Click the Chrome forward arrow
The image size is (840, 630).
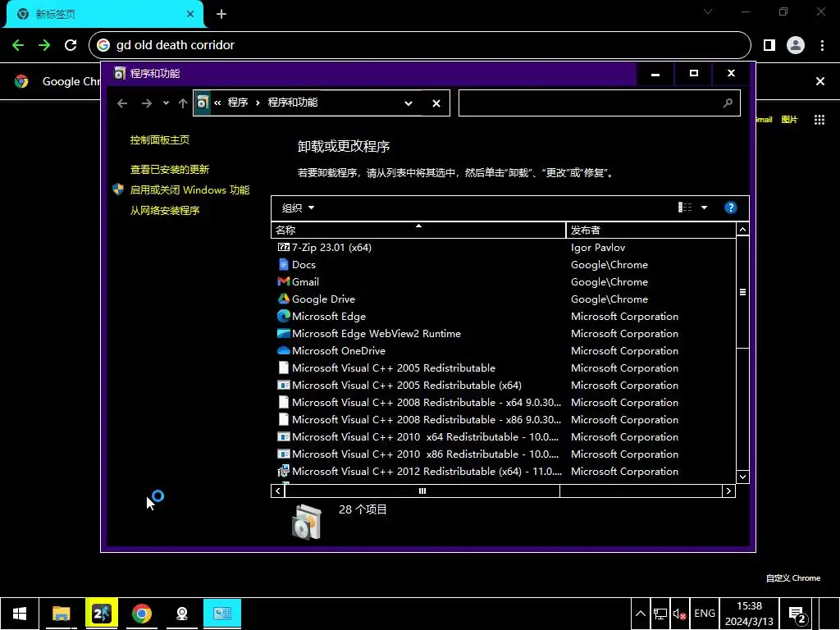44,45
